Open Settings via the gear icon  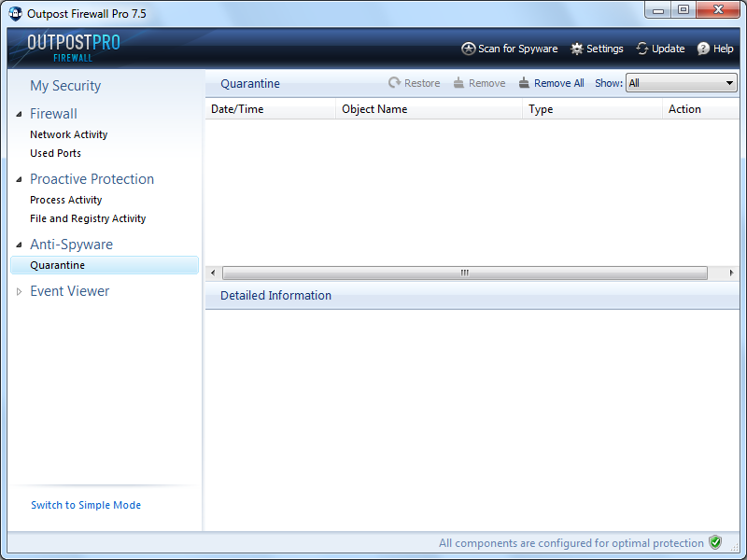(x=577, y=49)
